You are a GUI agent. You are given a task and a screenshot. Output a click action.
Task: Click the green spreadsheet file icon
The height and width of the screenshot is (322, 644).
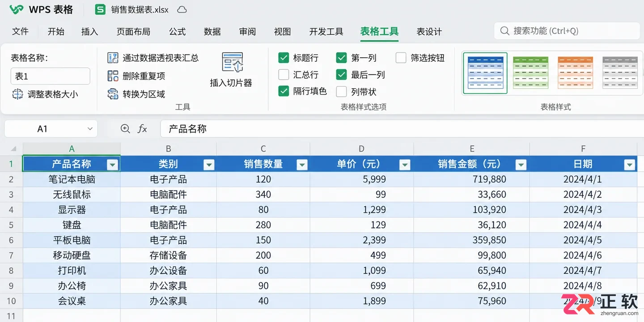click(x=101, y=9)
